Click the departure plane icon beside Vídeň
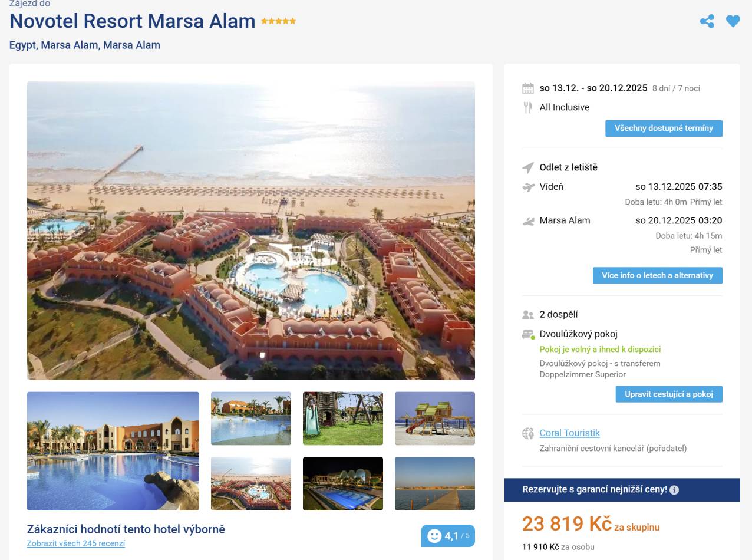752x560 pixels. click(528, 187)
